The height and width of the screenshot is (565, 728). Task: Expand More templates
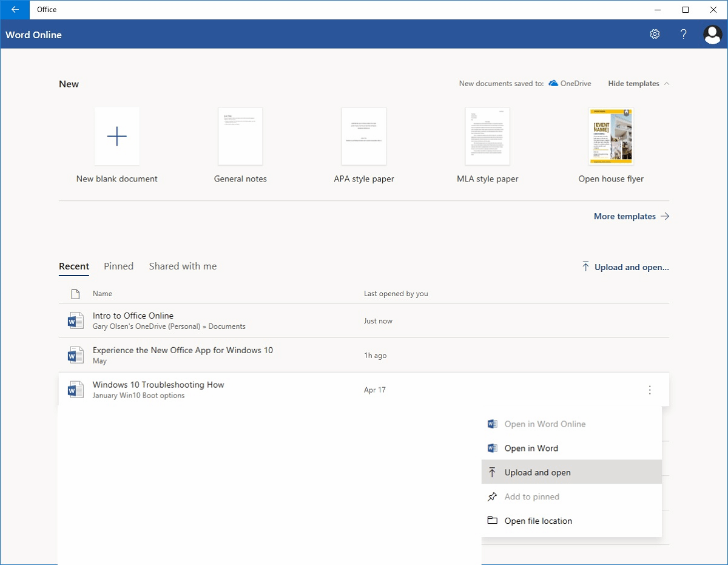tap(625, 216)
